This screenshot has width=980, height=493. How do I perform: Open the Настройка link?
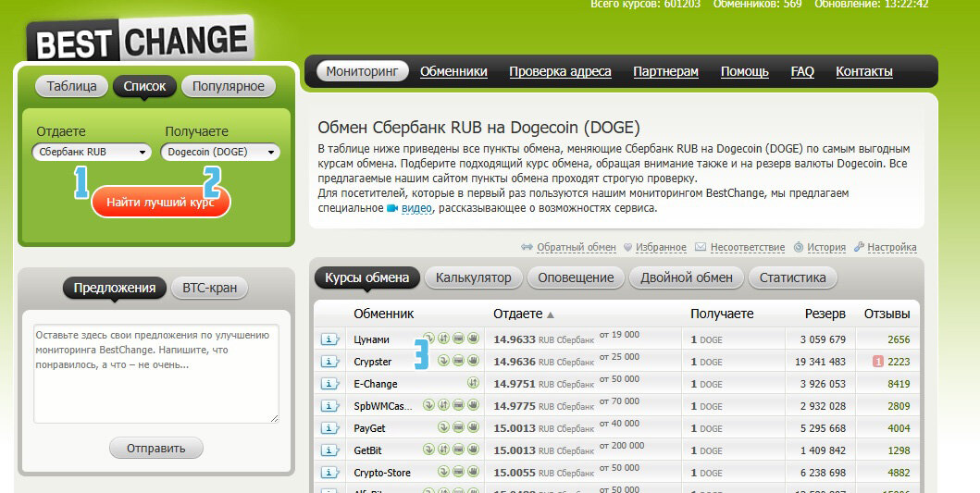pos(892,248)
